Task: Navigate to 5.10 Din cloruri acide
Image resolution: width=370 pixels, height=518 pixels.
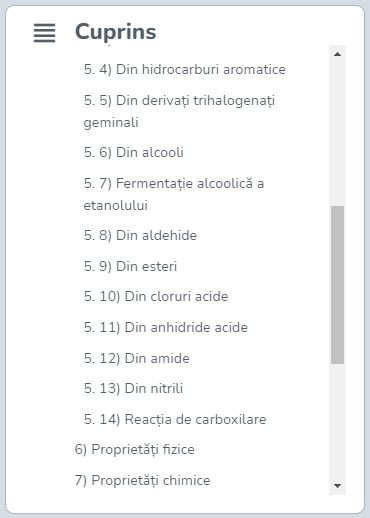Action: 156,296
